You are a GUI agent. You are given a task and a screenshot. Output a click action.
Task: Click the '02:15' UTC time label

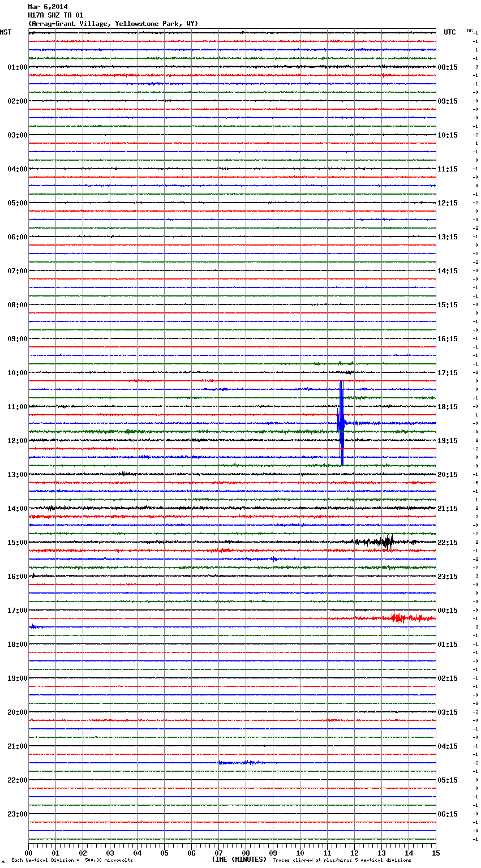point(448,678)
